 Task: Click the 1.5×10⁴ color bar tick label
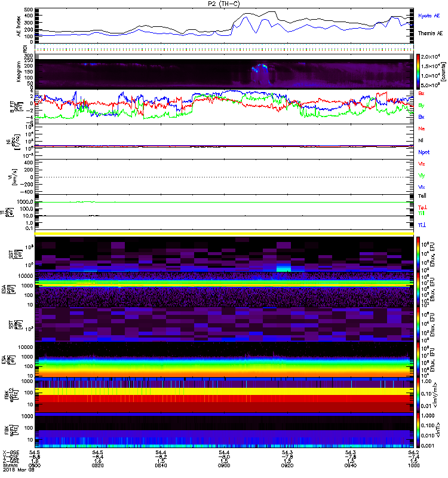[x=430, y=66]
